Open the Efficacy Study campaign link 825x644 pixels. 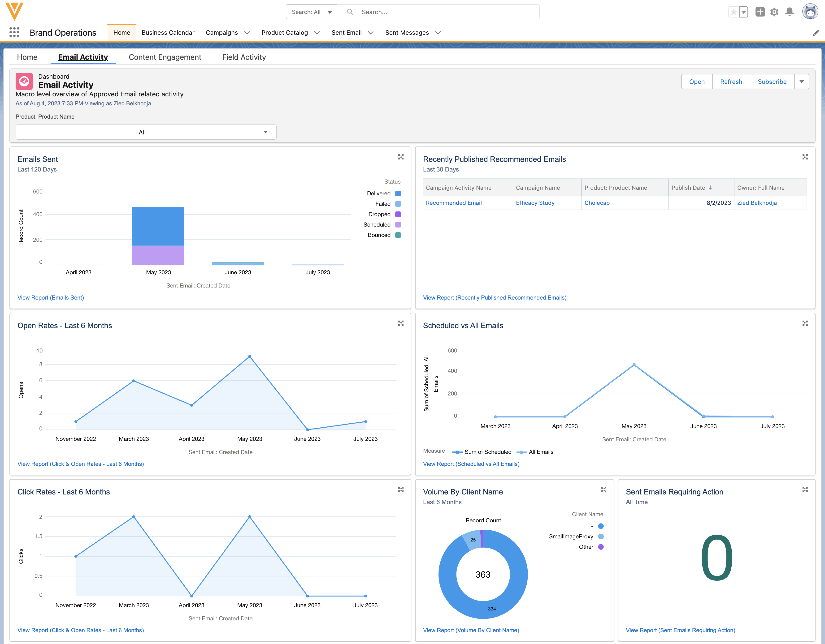pyautogui.click(x=535, y=203)
